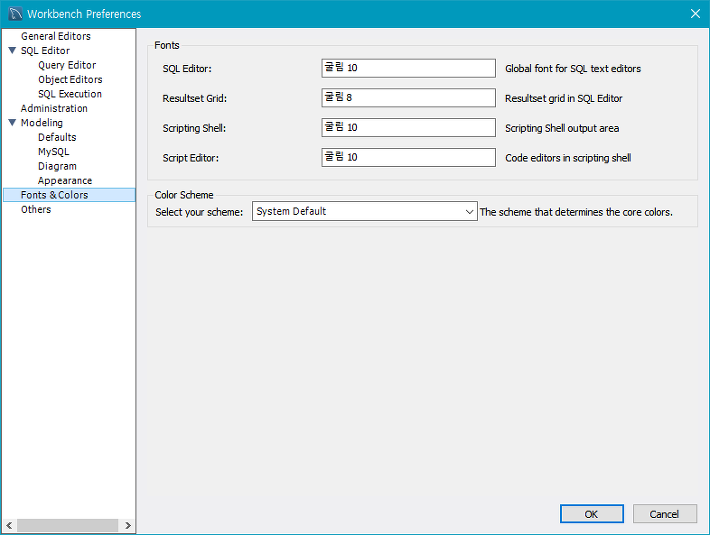Collapse the Modeling tree node
710x535 pixels.
coord(12,122)
